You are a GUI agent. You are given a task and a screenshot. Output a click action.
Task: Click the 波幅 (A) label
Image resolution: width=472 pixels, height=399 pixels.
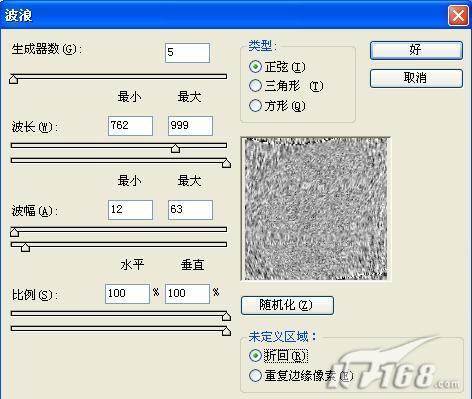(35, 211)
